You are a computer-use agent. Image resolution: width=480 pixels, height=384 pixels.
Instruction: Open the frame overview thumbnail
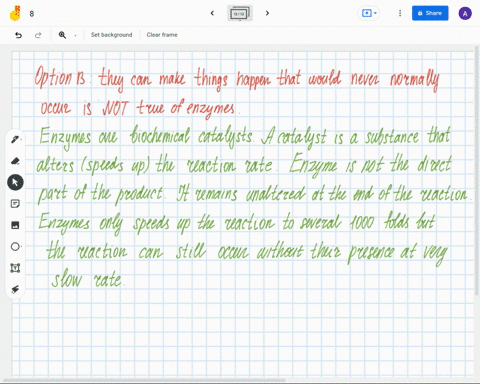click(240, 14)
